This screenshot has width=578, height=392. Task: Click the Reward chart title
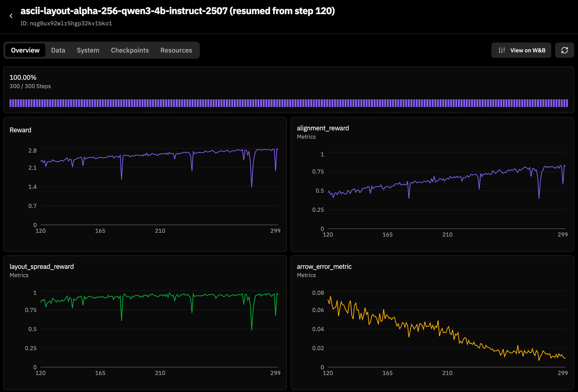[20, 130]
